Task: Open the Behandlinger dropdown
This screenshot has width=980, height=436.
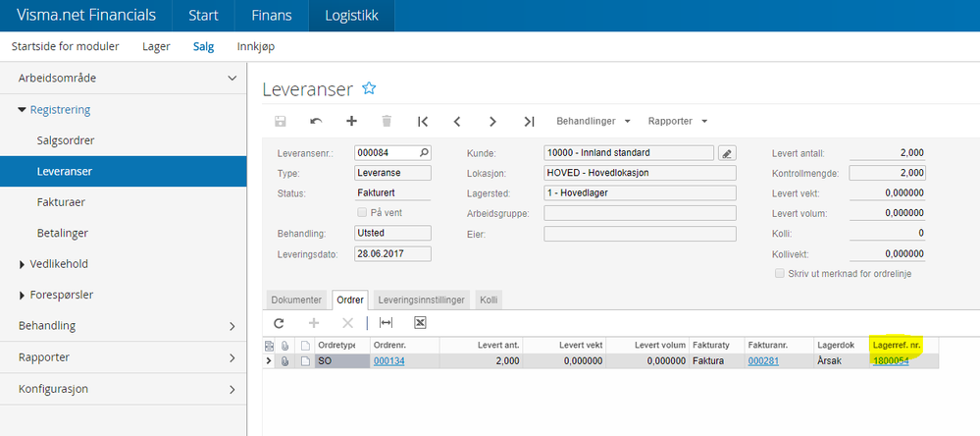Action: (x=593, y=122)
